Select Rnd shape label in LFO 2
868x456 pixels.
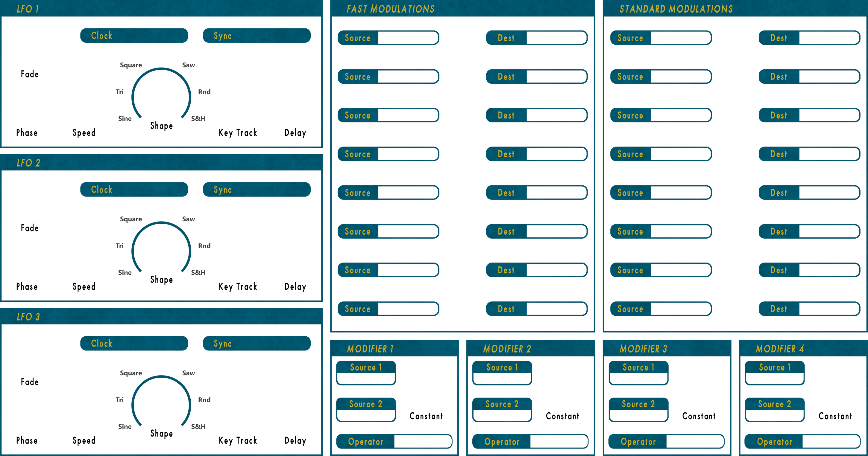pos(204,246)
